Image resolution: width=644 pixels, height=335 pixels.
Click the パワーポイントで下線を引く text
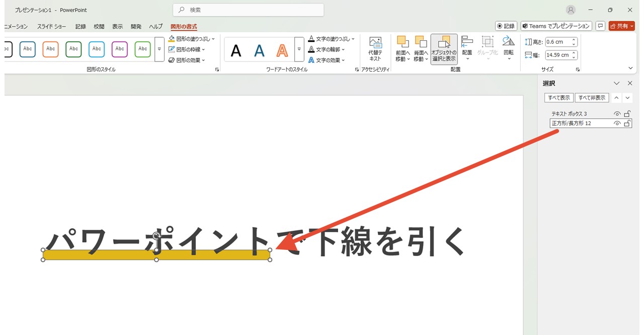tap(256, 241)
